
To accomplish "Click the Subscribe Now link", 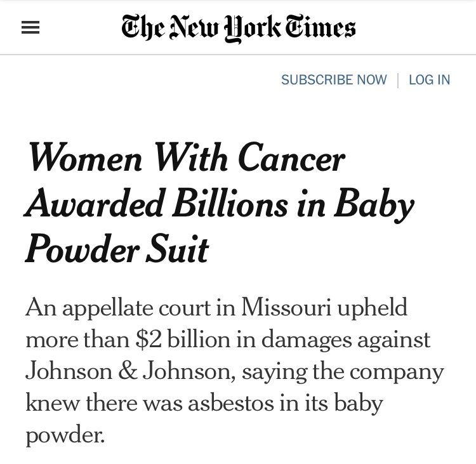I will coord(334,80).
